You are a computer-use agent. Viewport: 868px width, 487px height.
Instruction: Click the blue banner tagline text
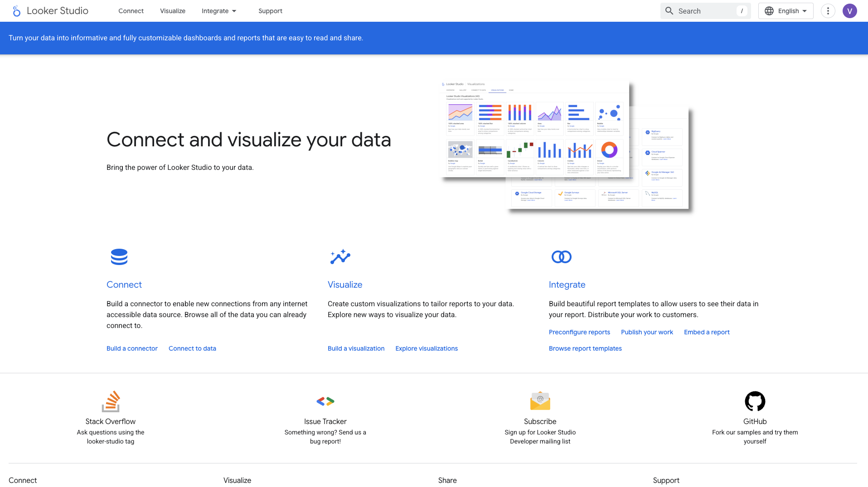coord(186,38)
